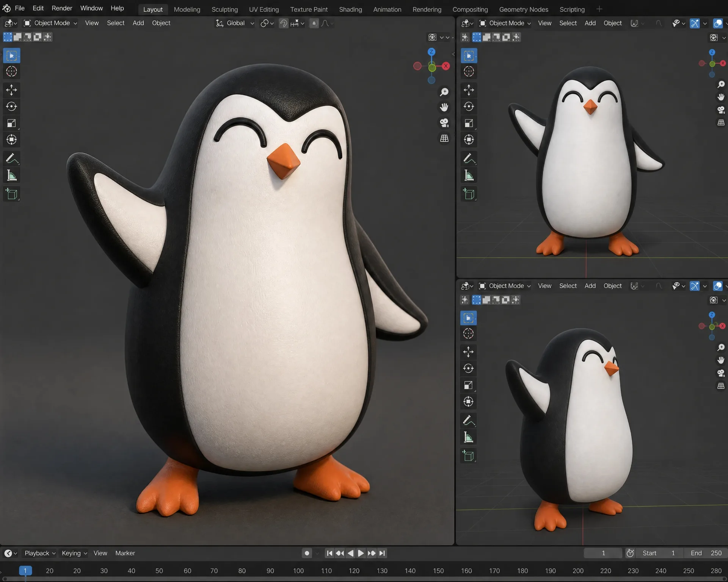Click the Blender logo icon

[x=6, y=8]
